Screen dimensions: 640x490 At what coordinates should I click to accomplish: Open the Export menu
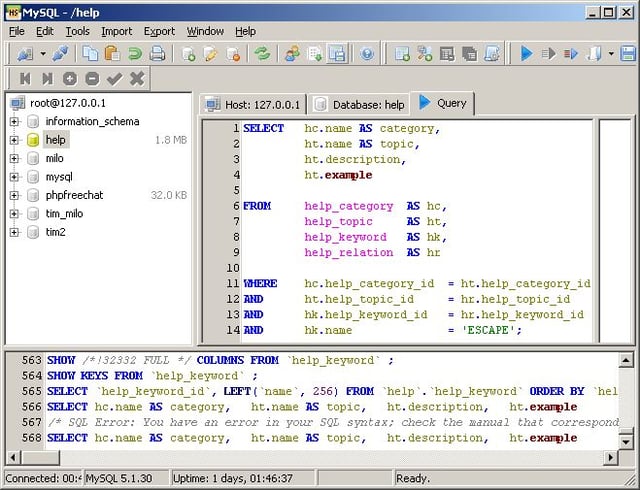159,31
